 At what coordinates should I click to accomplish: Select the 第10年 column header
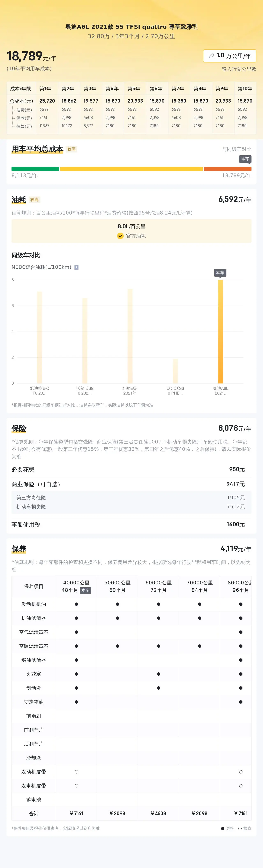pos(245,89)
